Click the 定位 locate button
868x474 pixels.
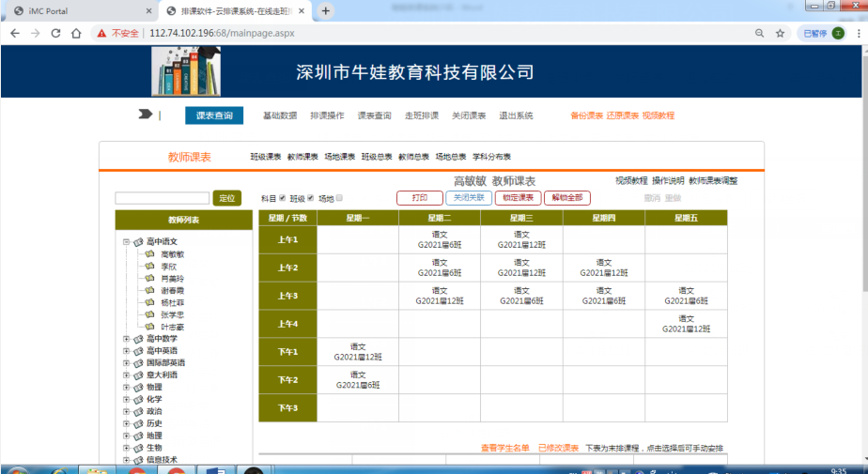[x=227, y=198]
